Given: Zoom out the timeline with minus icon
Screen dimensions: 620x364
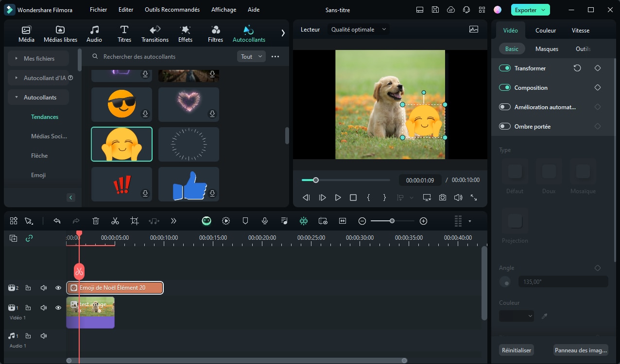Looking at the screenshot, I should point(362,221).
